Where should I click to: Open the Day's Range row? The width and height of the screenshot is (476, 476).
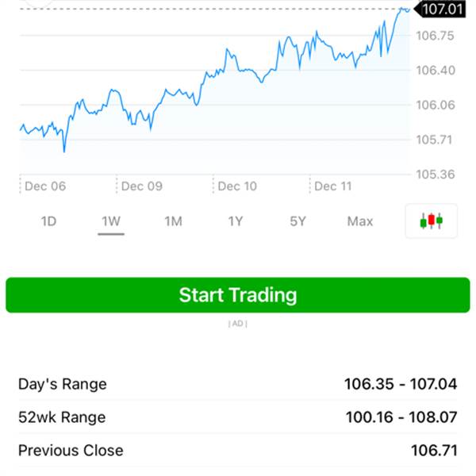click(x=237, y=384)
